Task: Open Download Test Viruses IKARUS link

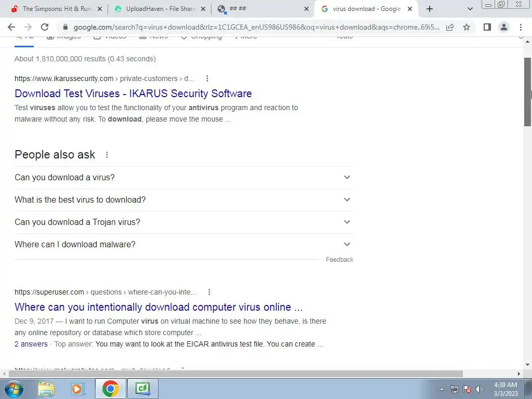Action: (x=133, y=94)
